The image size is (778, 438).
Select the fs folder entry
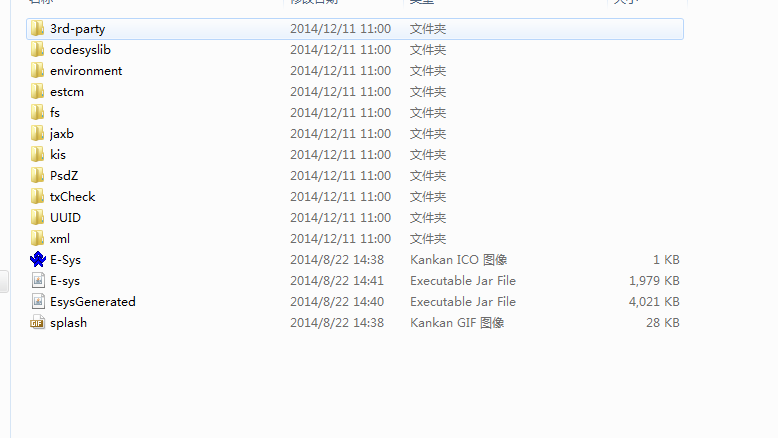55,113
